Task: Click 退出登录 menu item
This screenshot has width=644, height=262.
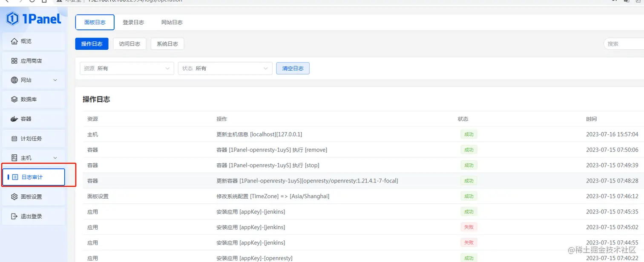Action: pyautogui.click(x=34, y=216)
